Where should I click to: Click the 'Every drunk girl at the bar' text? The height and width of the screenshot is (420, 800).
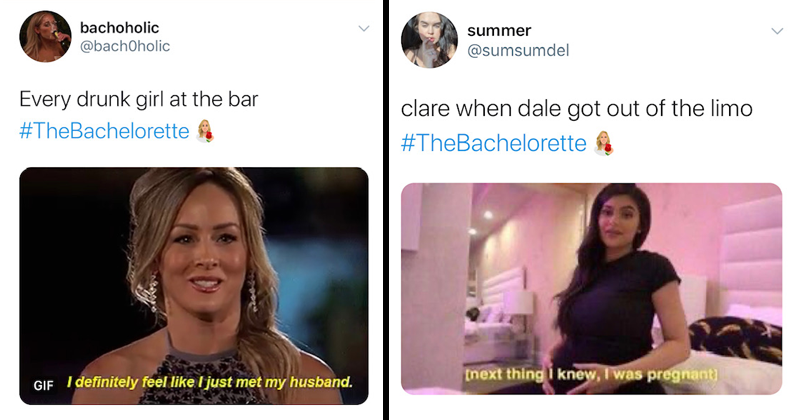[139, 99]
